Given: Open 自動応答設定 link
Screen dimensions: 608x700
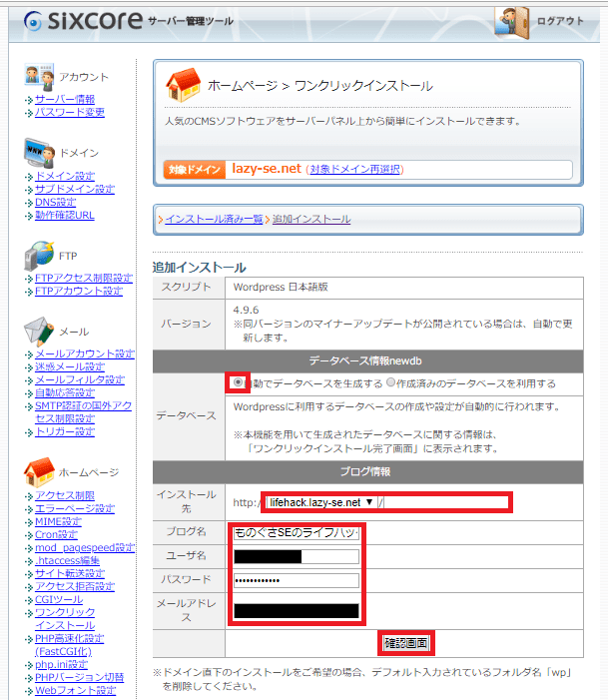Looking at the screenshot, I should pos(65,392).
